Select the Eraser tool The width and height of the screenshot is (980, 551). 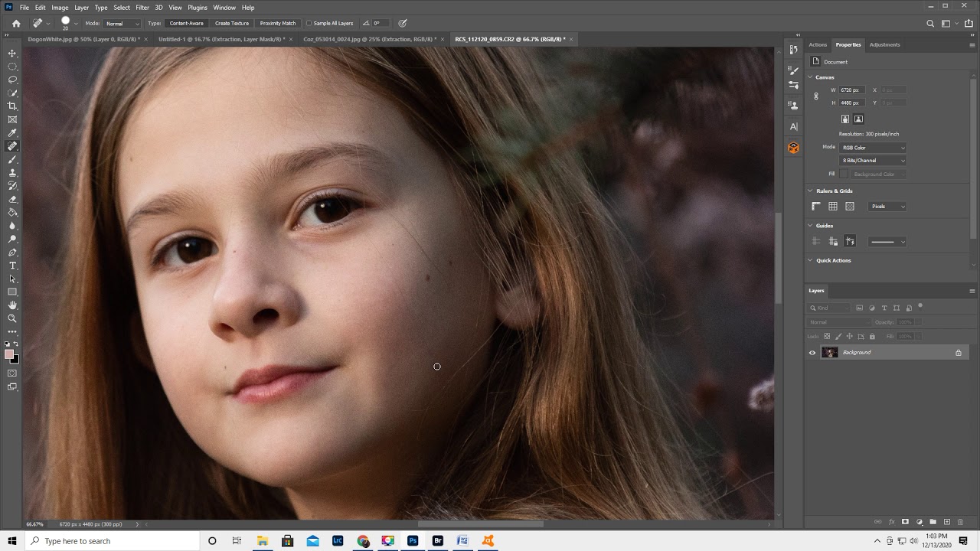coord(12,200)
